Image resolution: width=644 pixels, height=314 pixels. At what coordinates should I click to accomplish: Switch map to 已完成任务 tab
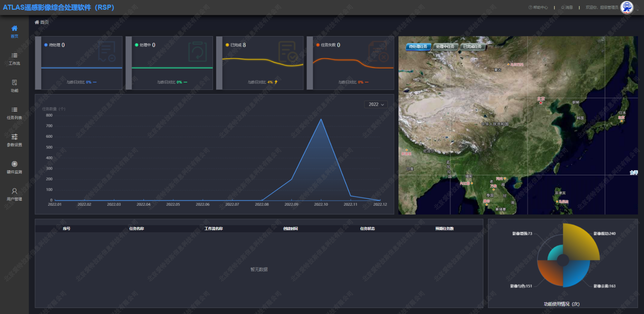(472, 47)
